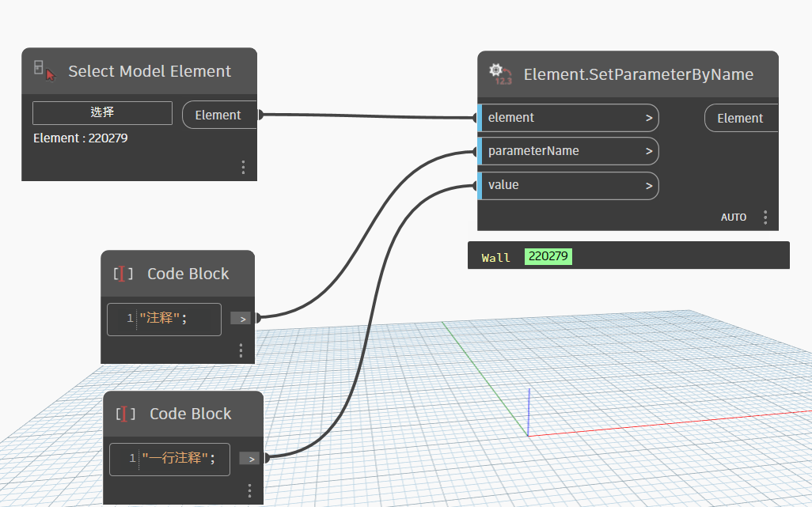Click the green 220279 element ID link
The image size is (812, 507).
point(548,257)
